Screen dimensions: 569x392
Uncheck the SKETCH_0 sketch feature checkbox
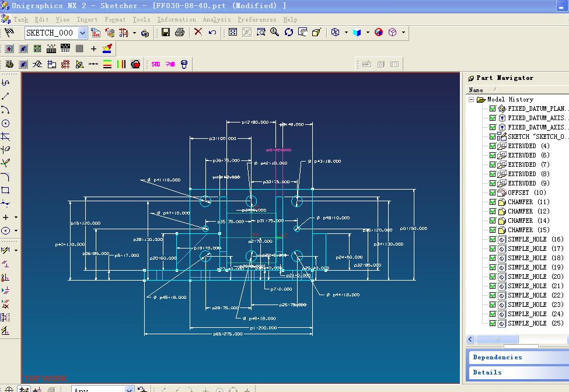click(x=493, y=136)
